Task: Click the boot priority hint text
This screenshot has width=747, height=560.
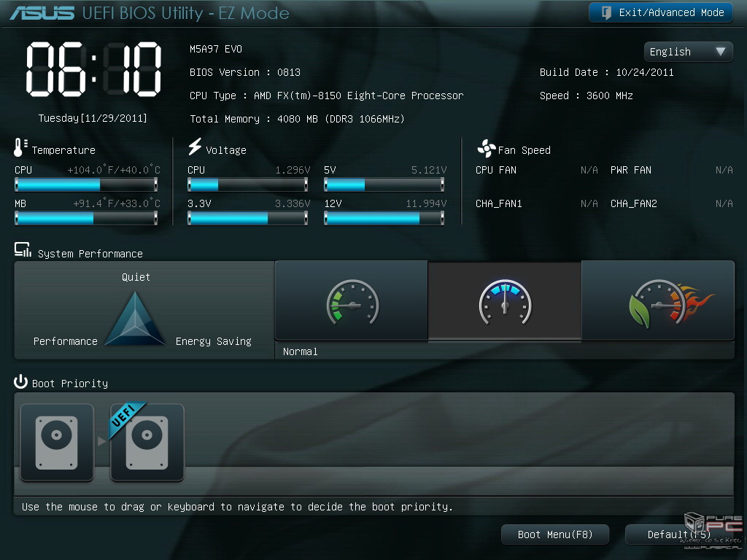Action: (237, 507)
